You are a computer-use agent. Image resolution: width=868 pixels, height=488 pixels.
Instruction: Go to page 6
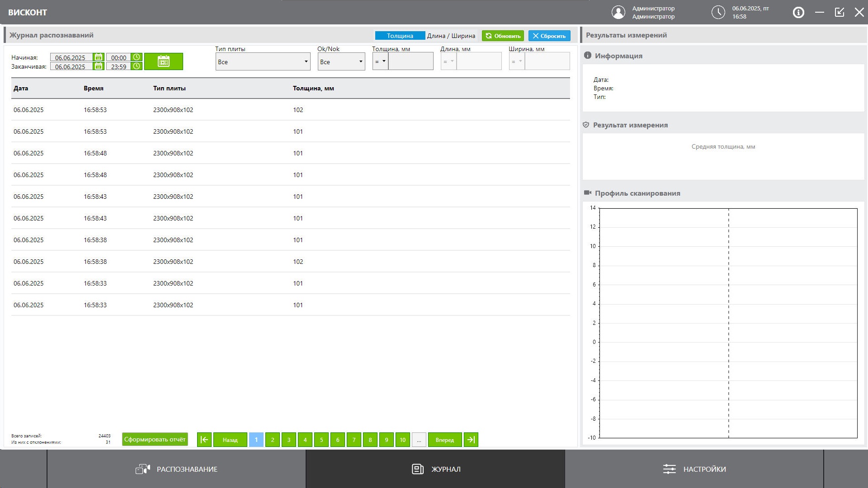tap(338, 440)
